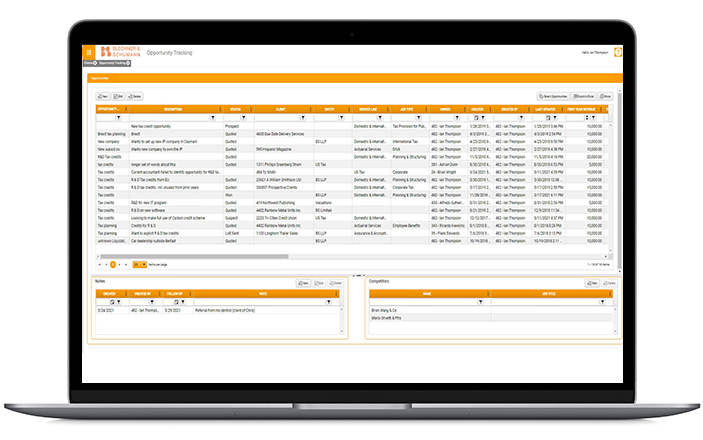703x440 pixels.
Task: Open Competitors Job Title column filter
Action: click(602, 302)
